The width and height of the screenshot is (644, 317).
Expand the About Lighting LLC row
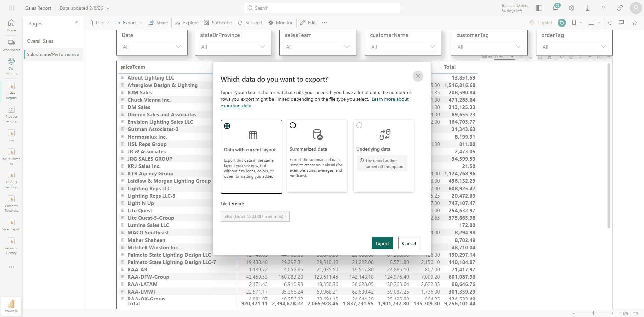point(123,77)
